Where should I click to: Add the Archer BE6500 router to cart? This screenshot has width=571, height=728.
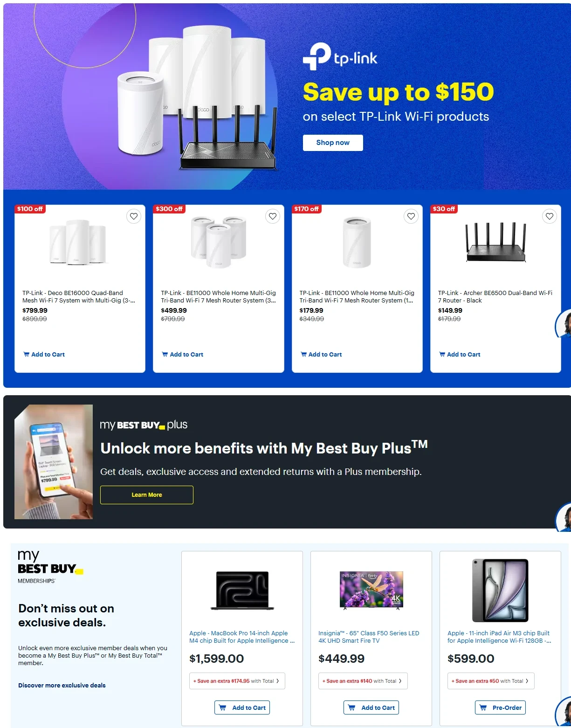pos(460,354)
